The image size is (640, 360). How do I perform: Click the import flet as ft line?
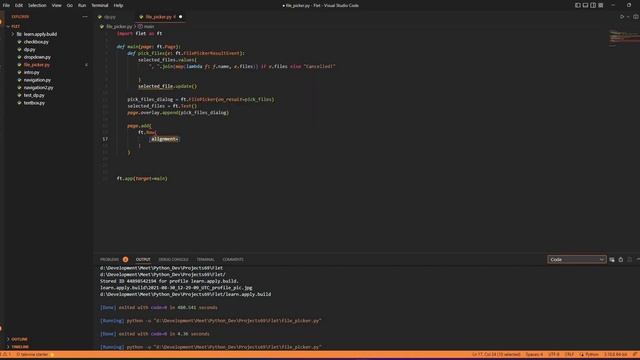coord(139,33)
